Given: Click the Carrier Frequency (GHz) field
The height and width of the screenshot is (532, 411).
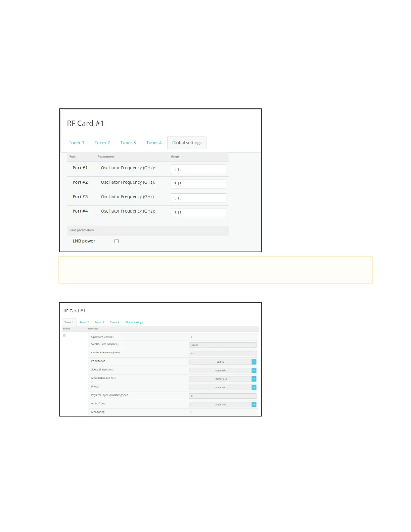Looking at the screenshot, I should click(x=223, y=353).
